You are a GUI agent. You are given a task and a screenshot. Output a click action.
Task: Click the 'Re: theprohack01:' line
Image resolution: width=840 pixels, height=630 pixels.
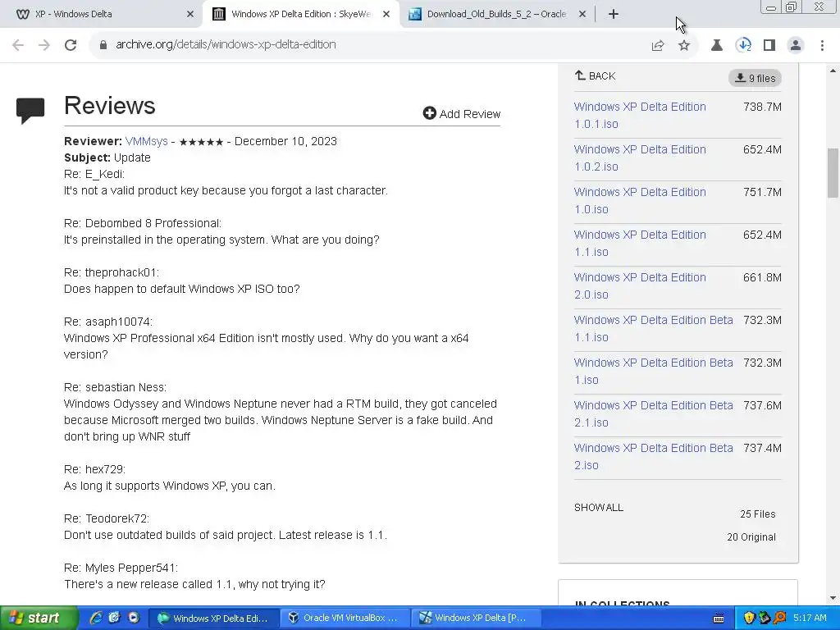click(112, 272)
